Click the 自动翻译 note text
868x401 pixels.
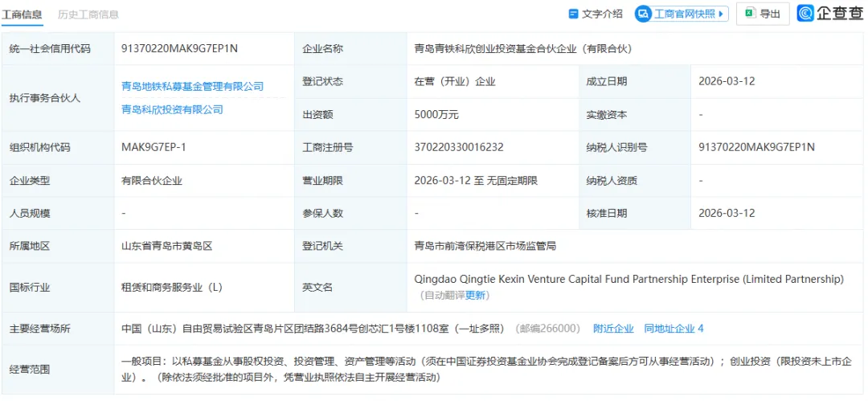(x=444, y=296)
